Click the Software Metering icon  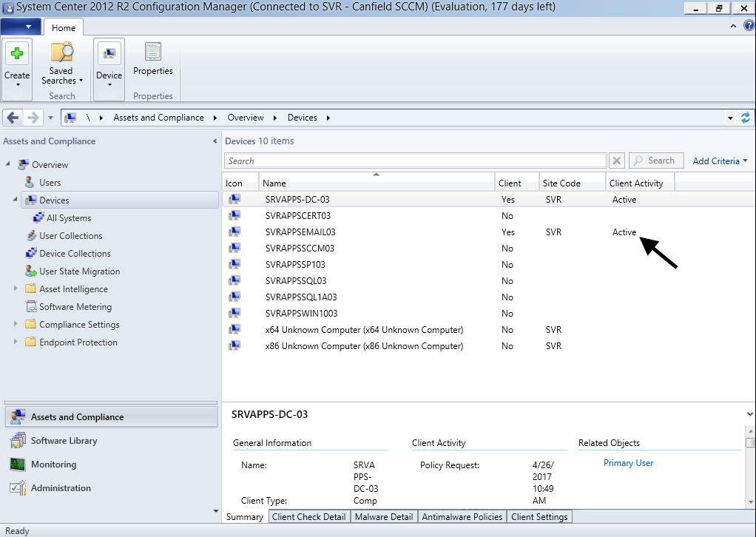[31, 306]
